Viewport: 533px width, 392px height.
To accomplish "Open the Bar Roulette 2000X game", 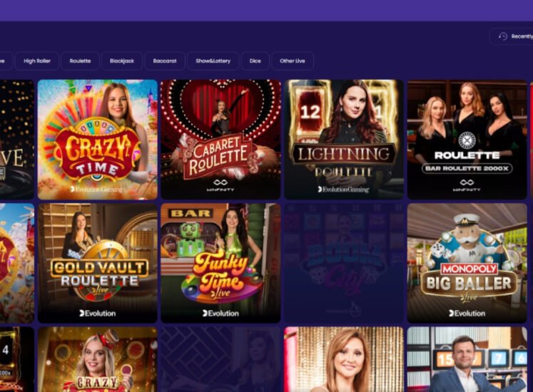I will [x=467, y=139].
